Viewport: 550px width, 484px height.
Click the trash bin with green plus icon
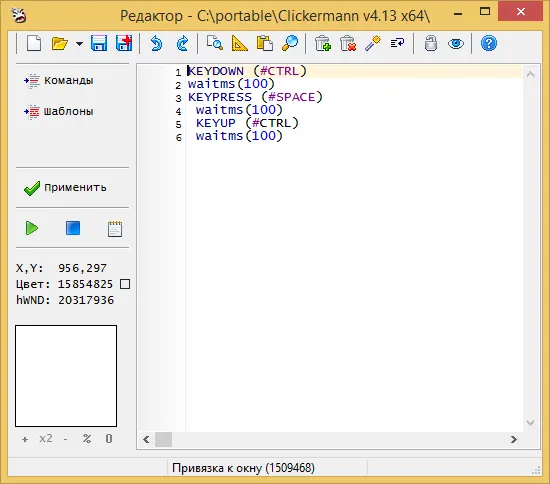[x=323, y=44]
